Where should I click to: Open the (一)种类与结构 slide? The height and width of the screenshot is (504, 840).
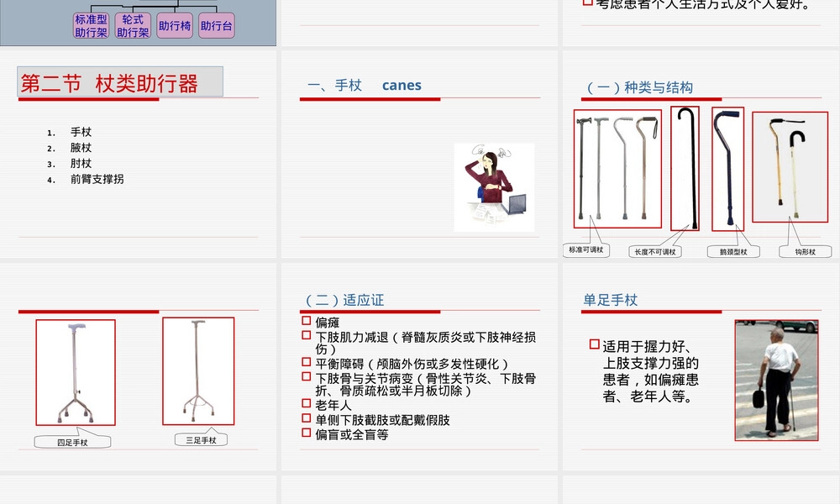(701, 155)
